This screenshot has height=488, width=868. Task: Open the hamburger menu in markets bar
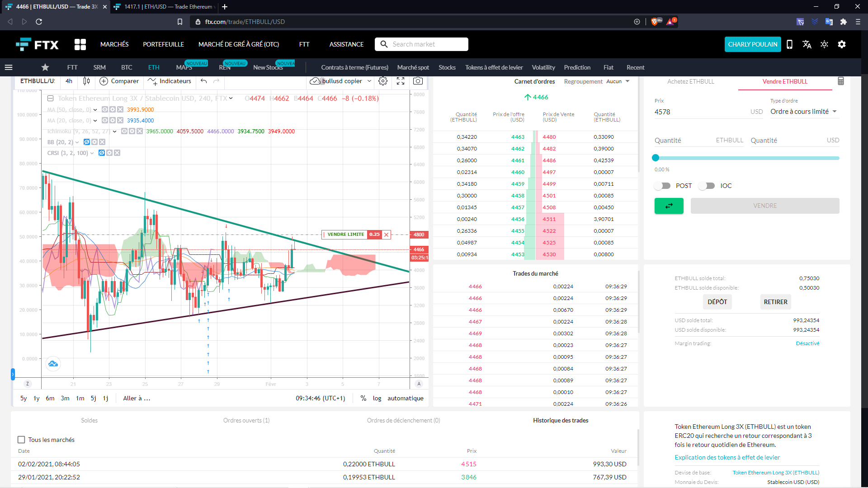pyautogui.click(x=9, y=67)
